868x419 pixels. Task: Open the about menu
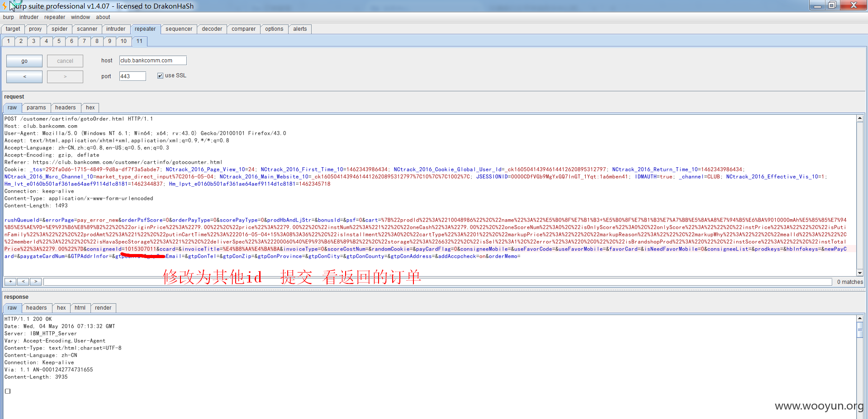(x=103, y=17)
